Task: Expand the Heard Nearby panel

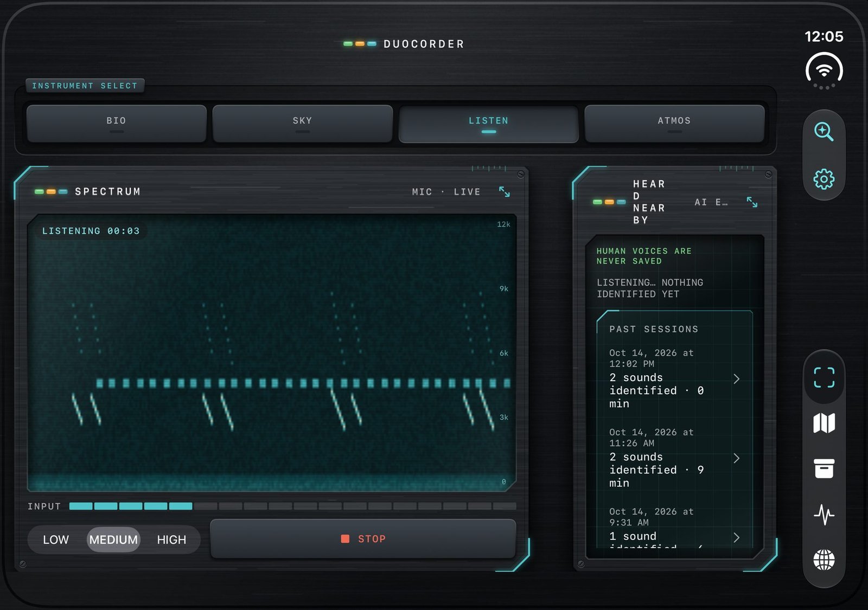Action: click(751, 202)
